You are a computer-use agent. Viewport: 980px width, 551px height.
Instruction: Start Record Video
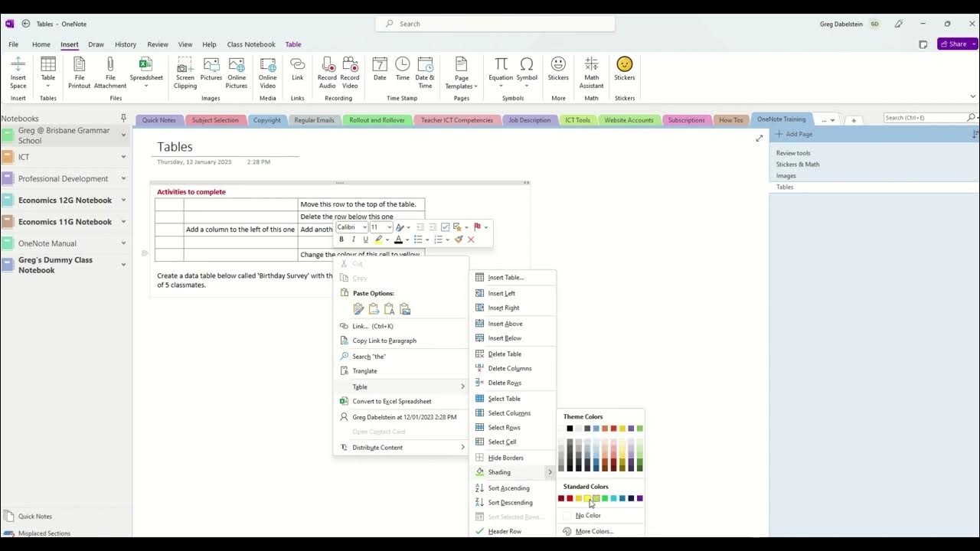(x=350, y=65)
